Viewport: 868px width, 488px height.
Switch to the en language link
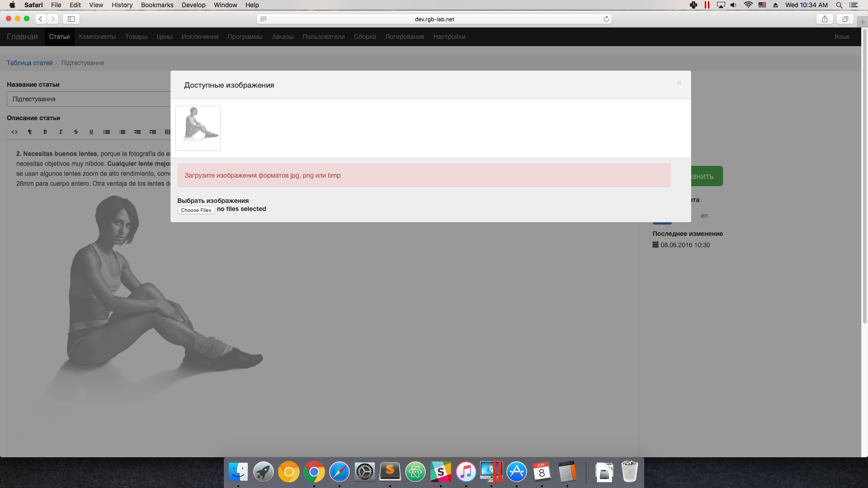704,216
